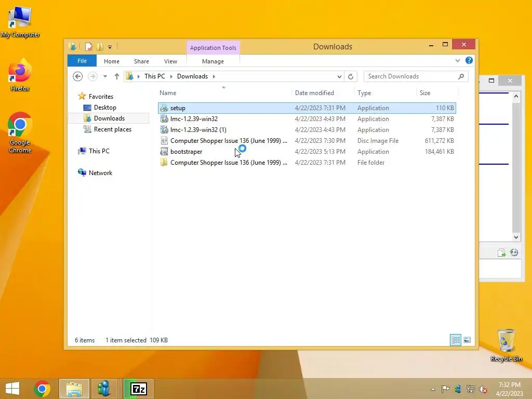
Task: Click the messenger app taskbar icon
Action: tap(104, 389)
